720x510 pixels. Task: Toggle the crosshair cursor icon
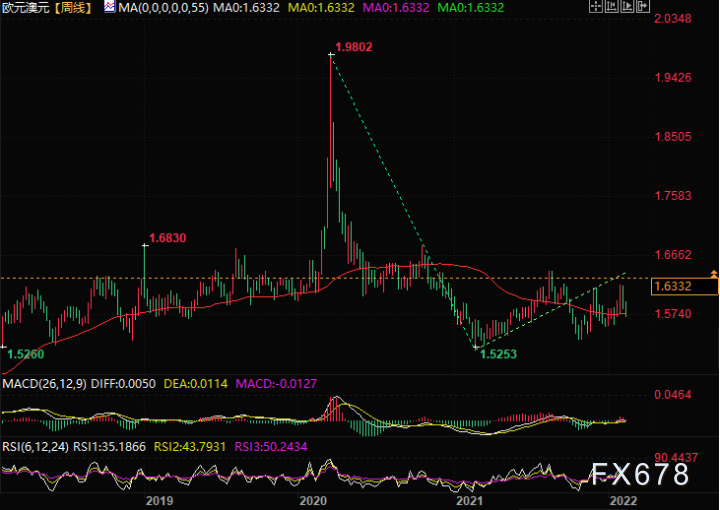click(596, 6)
